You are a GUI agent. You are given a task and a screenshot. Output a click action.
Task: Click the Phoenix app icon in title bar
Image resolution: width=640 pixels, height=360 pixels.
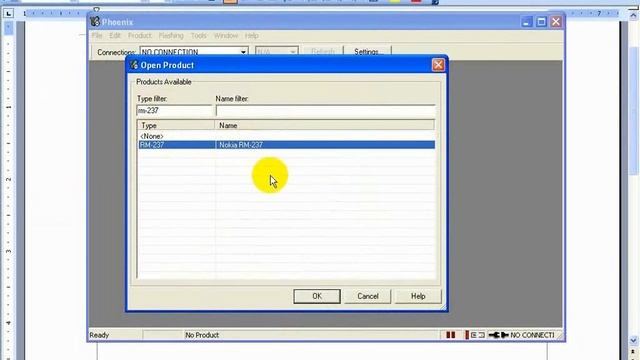tap(95, 21)
